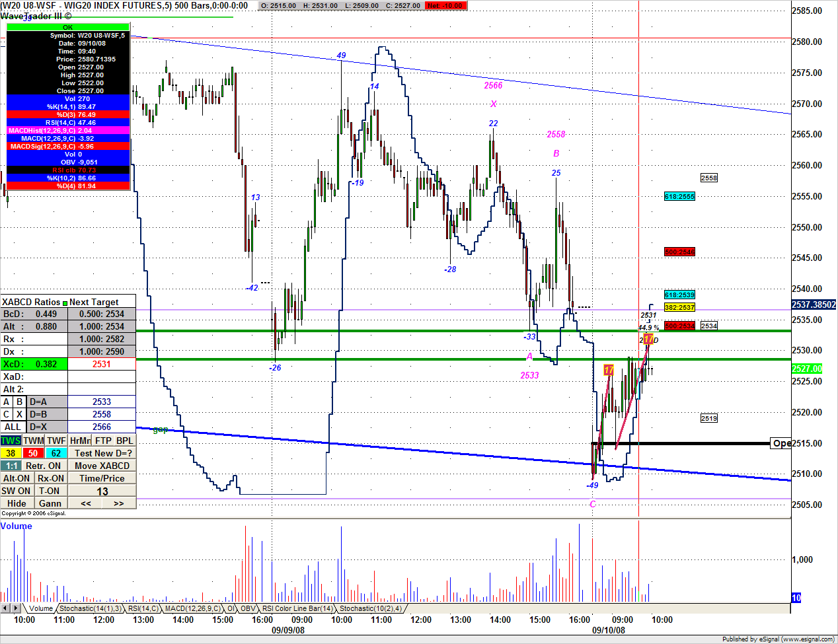Viewport: 838px width, 644px height.
Task: Open the Stochastic(14(1),3) tab
Action: tap(90, 608)
